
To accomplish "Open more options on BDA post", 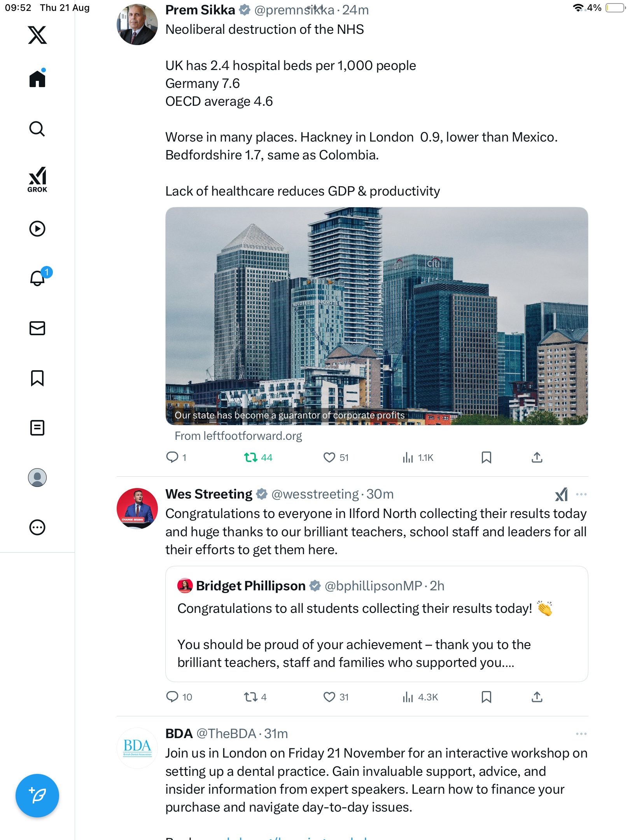I will tap(581, 734).
